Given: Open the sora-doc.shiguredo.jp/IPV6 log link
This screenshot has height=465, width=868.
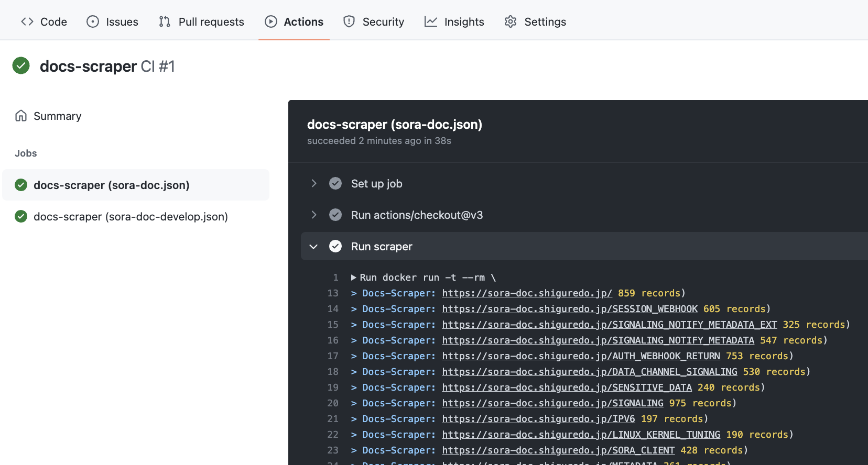Looking at the screenshot, I should [538, 419].
